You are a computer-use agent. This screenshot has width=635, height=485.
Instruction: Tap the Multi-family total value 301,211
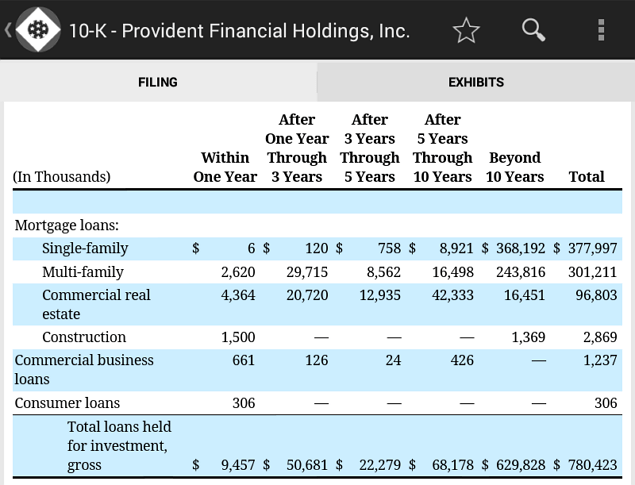coord(592,272)
